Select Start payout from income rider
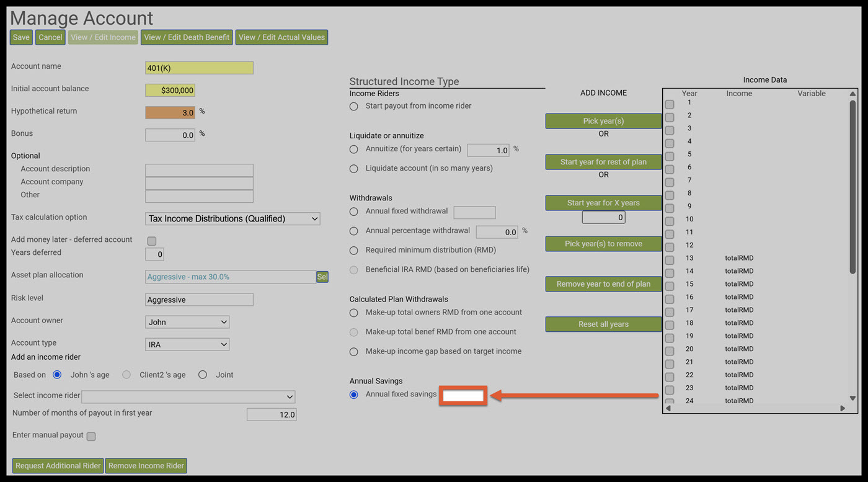The image size is (868, 482). tap(354, 106)
